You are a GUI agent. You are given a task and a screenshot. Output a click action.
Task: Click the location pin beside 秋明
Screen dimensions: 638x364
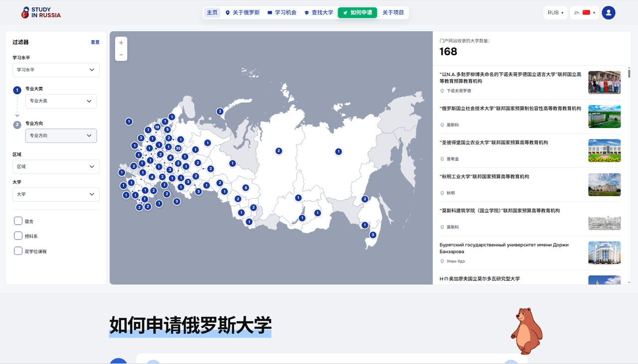point(442,193)
